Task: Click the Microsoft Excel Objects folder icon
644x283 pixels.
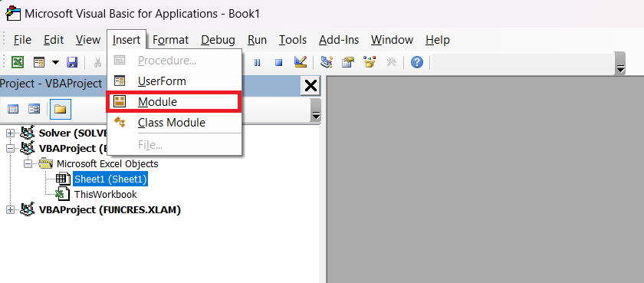Action: tap(45, 163)
